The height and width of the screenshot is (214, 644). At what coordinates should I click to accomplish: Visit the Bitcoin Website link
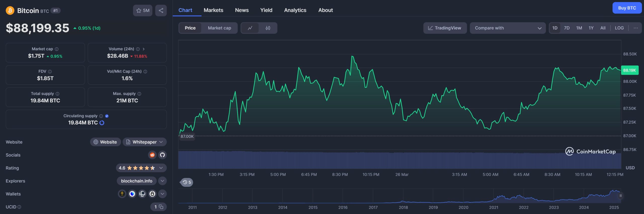(105, 142)
